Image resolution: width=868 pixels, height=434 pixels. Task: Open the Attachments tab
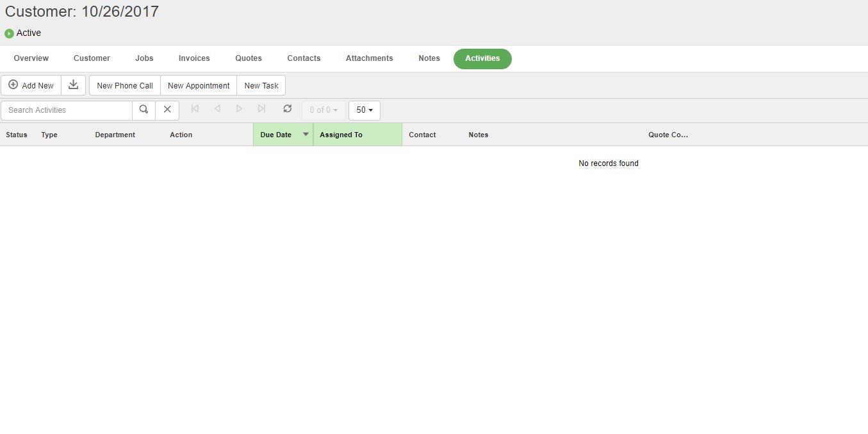click(369, 58)
